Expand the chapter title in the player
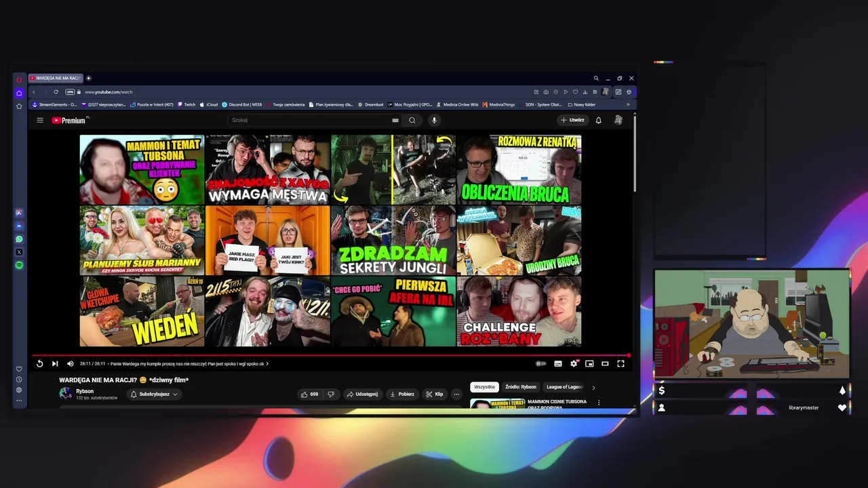Viewport: 868px width, 488px height. pyautogui.click(x=190, y=364)
